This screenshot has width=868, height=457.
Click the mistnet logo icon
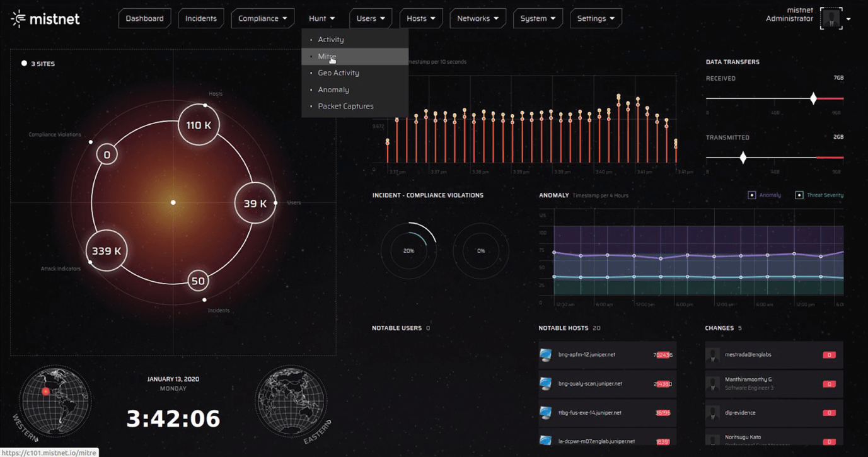coord(18,19)
